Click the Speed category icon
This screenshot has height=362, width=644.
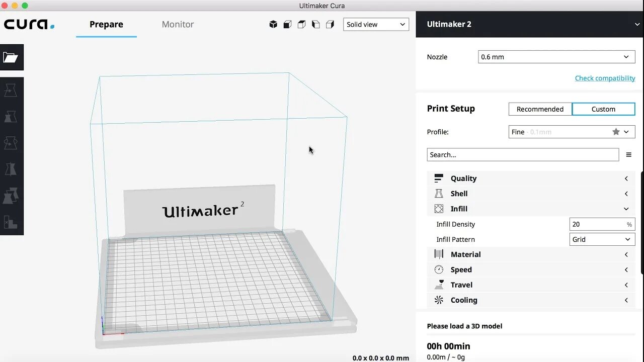pos(439,269)
